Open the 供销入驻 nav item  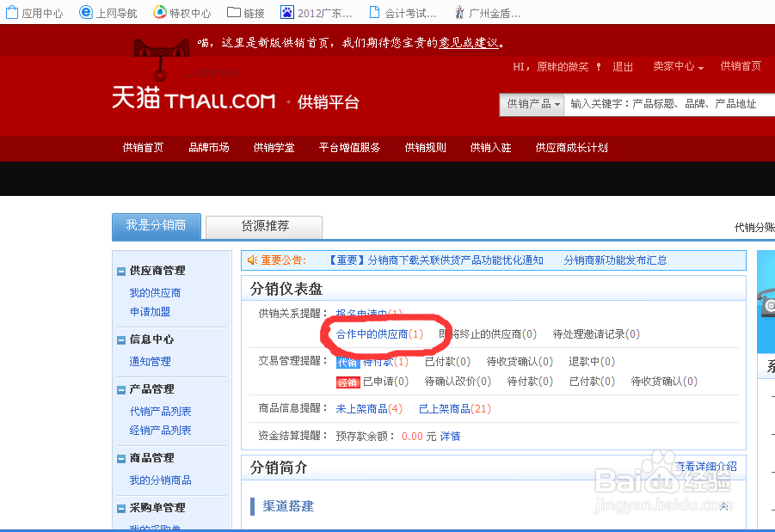coord(490,148)
